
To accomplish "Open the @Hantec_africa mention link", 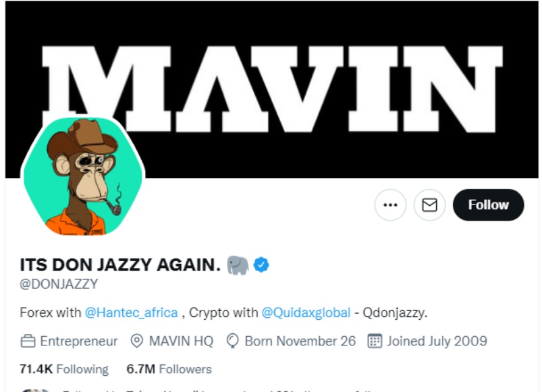I will pos(132,312).
